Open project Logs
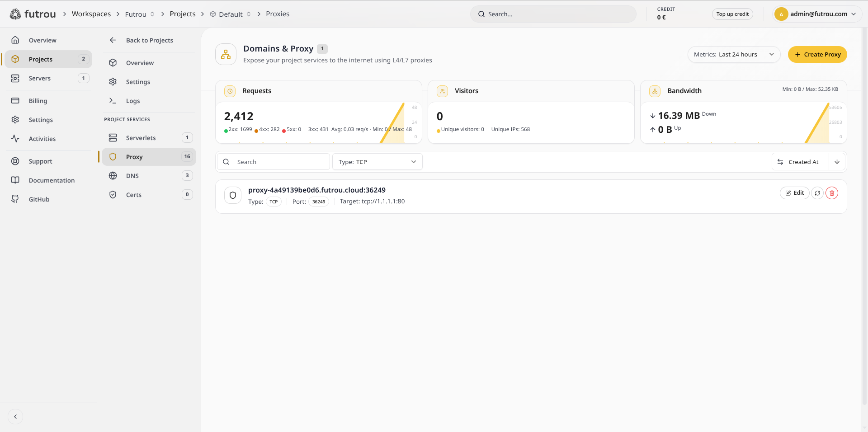The width and height of the screenshot is (868, 432). coord(149,101)
